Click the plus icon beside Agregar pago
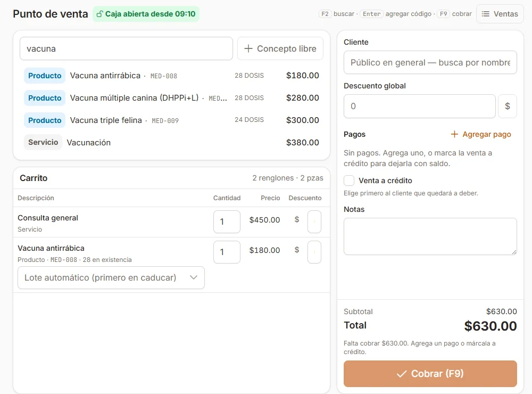 [x=454, y=134]
